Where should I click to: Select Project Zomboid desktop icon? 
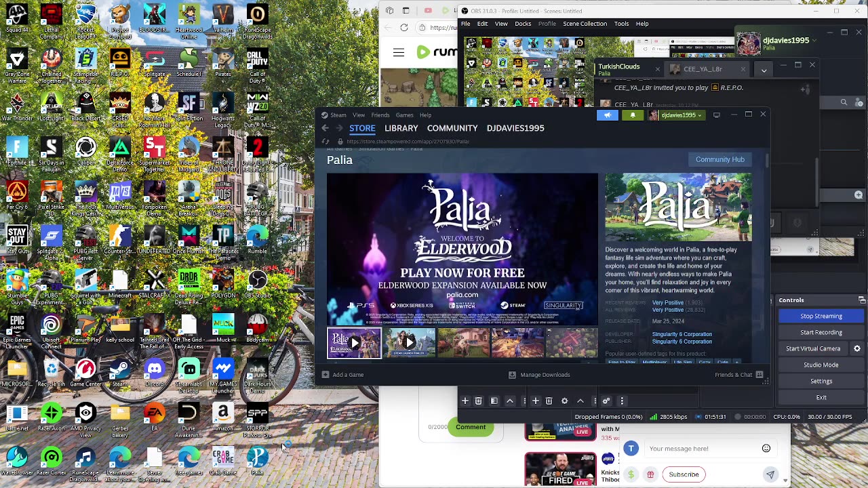click(120, 20)
